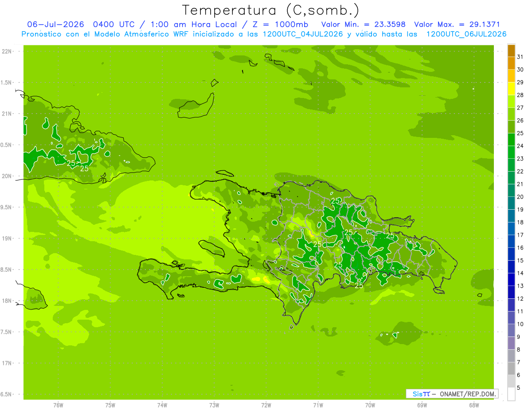532x411 pixels.
Task: Click the colorbar label "27"
Action: (520, 108)
